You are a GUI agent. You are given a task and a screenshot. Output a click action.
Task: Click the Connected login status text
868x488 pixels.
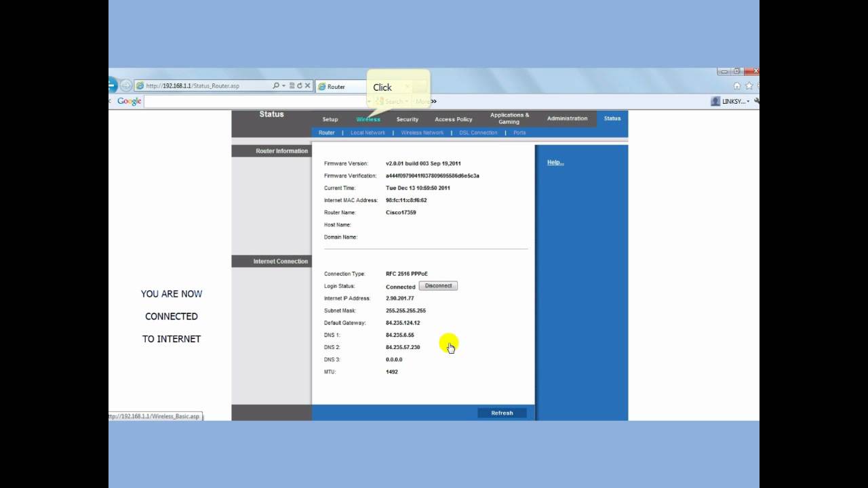click(401, 287)
